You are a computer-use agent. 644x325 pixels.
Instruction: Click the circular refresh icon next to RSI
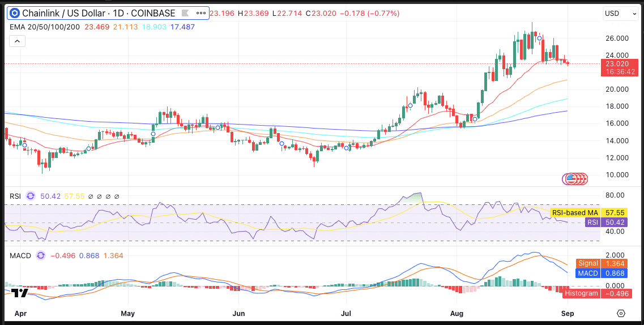click(31, 196)
